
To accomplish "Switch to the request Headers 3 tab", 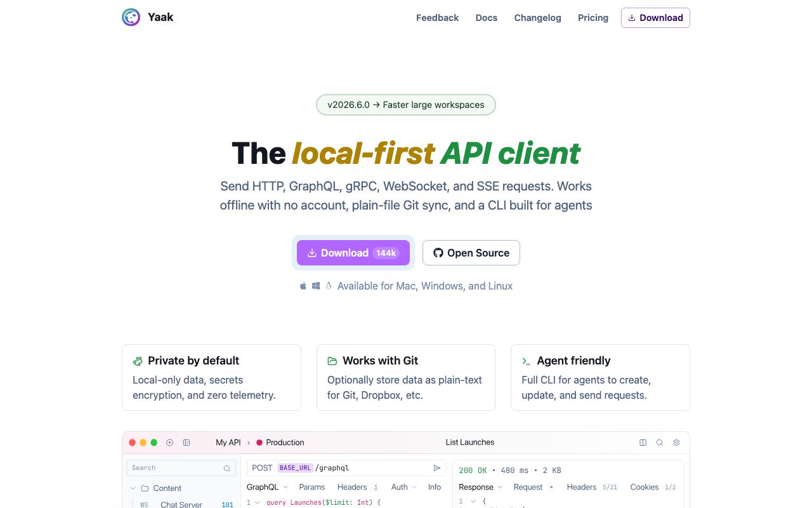I will pos(358,487).
